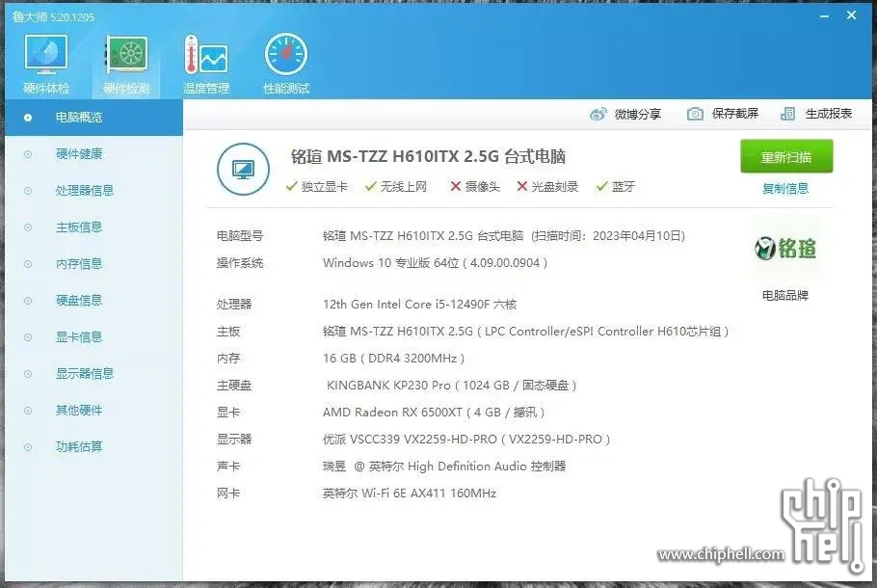Click the sound card value 瑞昱 High Definition Audio
Screen dimensions: 877x588
(444, 466)
